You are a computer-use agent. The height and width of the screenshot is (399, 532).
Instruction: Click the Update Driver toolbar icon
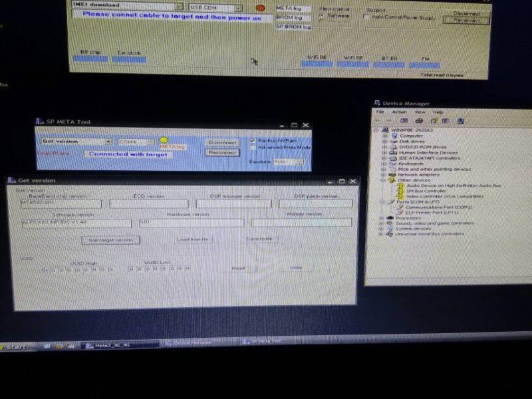point(446,120)
